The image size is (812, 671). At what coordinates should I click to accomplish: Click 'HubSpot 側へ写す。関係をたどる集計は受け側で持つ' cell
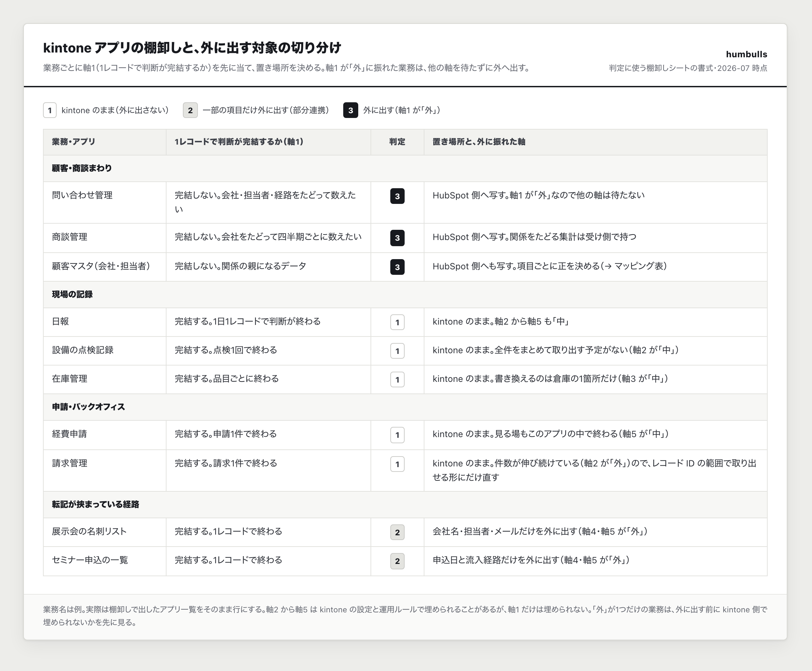(x=595, y=238)
